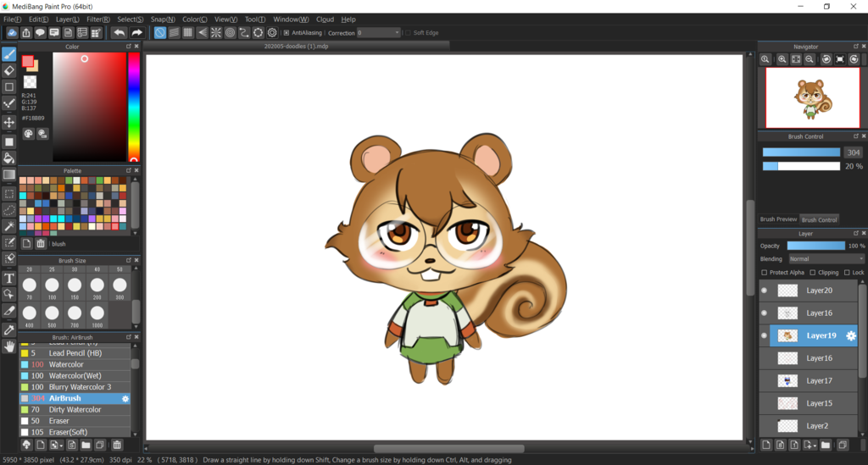The width and height of the screenshot is (868, 465).
Task: Select the Layer2 thumbnail
Action: (x=787, y=426)
